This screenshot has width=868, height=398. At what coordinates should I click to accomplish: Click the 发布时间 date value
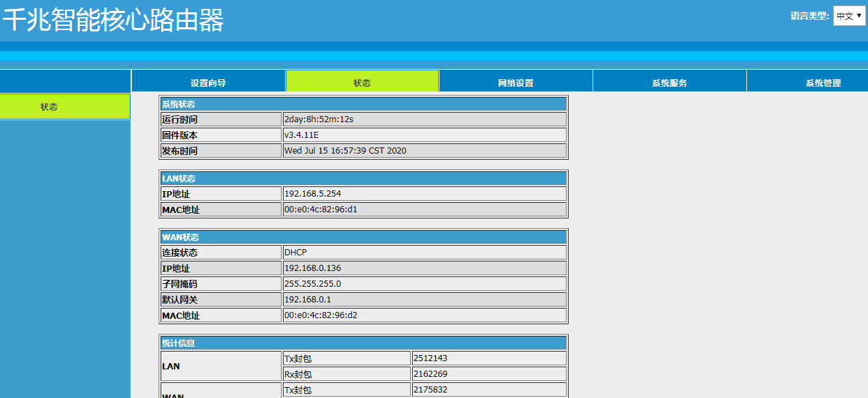coord(345,151)
